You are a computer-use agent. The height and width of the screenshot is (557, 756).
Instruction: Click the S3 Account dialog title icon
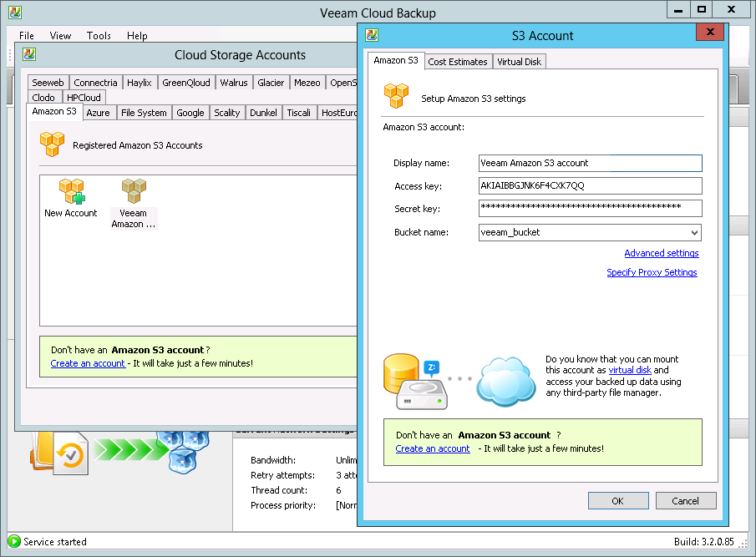click(372, 35)
